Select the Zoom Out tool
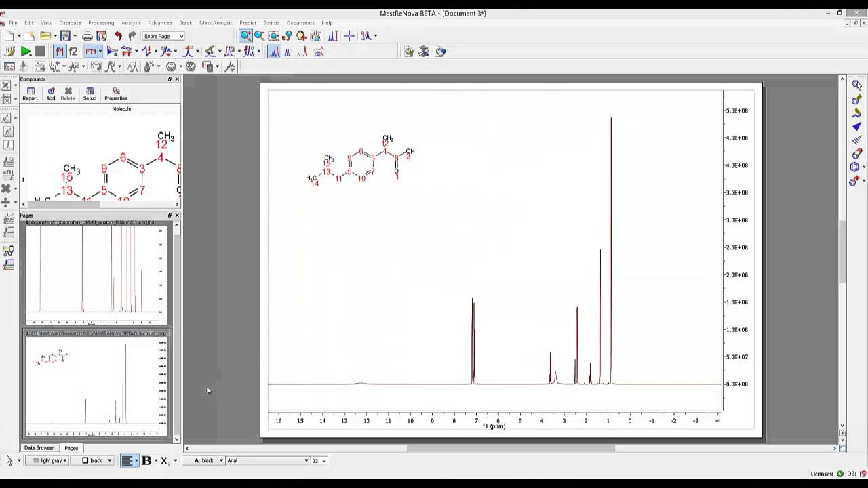 [x=260, y=36]
